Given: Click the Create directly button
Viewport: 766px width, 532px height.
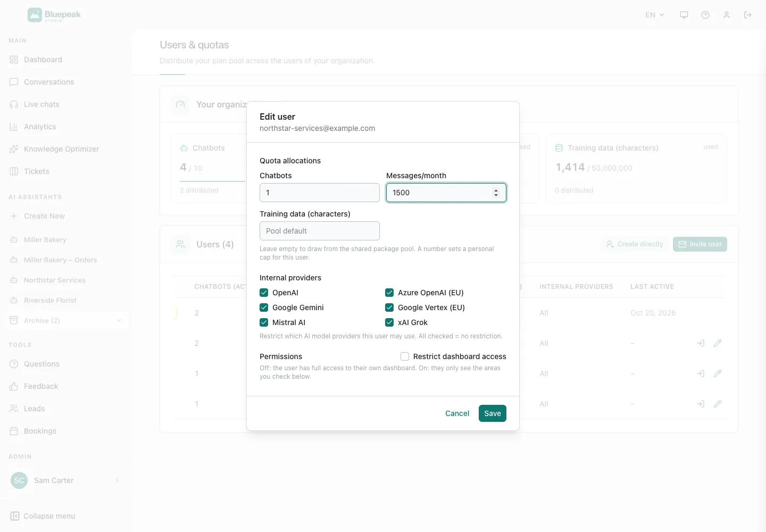Looking at the screenshot, I should pos(635,244).
